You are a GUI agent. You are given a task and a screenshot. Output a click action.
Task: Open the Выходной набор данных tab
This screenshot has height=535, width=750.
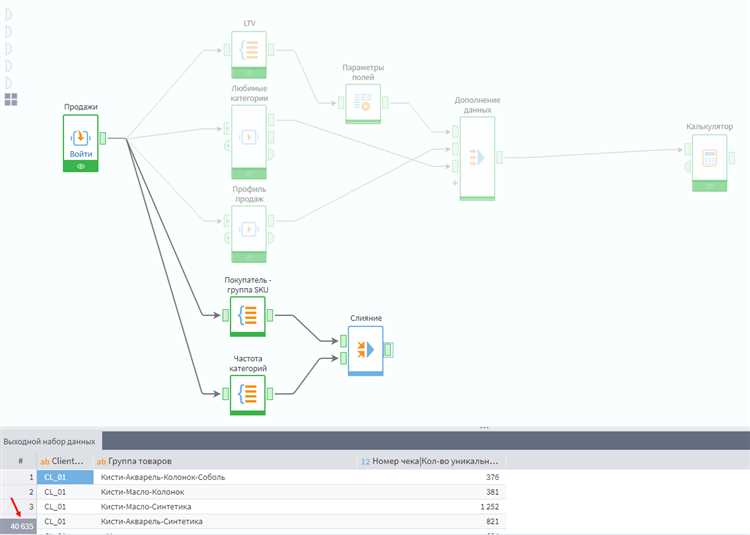coord(49,442)
